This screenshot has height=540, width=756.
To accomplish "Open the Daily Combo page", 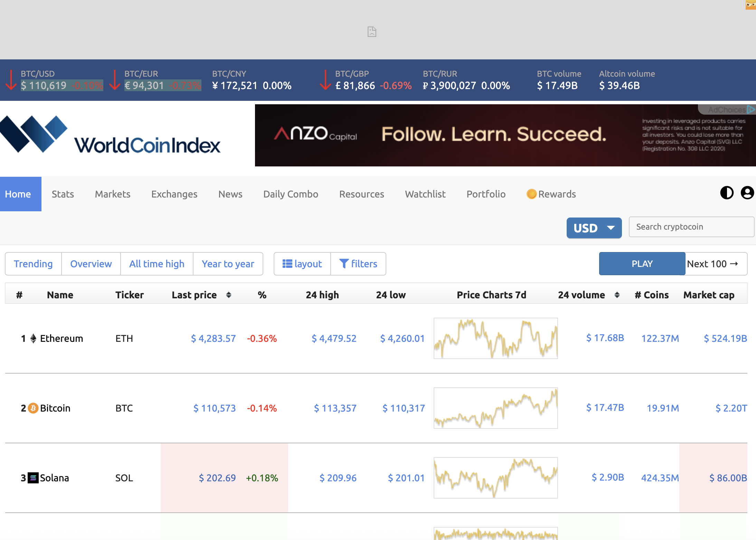I will (291, 194).
